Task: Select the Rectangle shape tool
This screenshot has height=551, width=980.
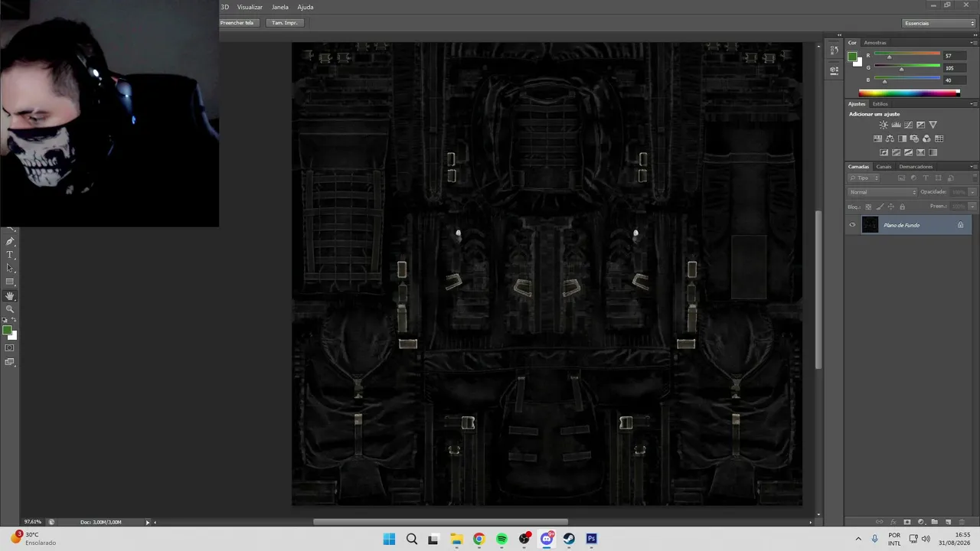Action: (10, 282)
